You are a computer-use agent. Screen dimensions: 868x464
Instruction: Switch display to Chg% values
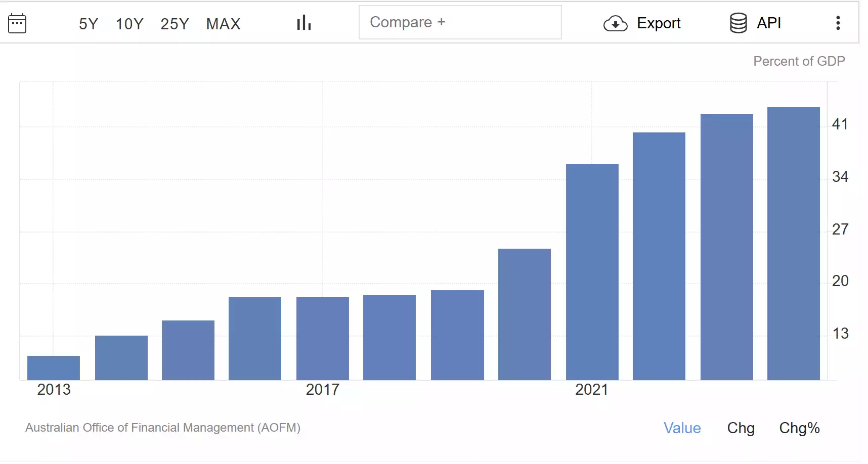(800, 428)
